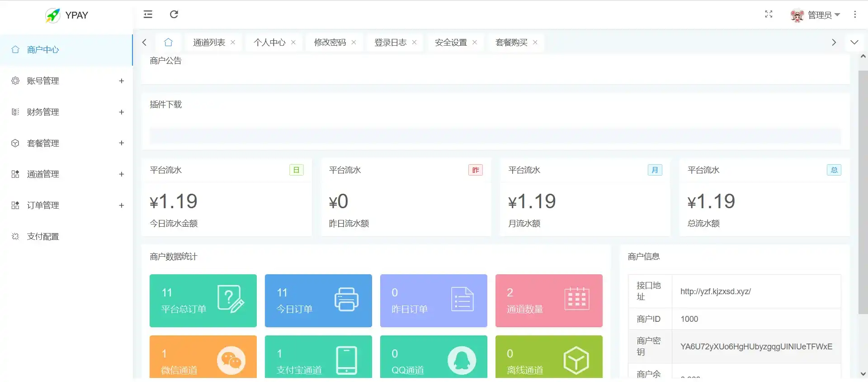Expand the 通道管理 sidebar menu

pyautogui.click(x=66, y=174)
